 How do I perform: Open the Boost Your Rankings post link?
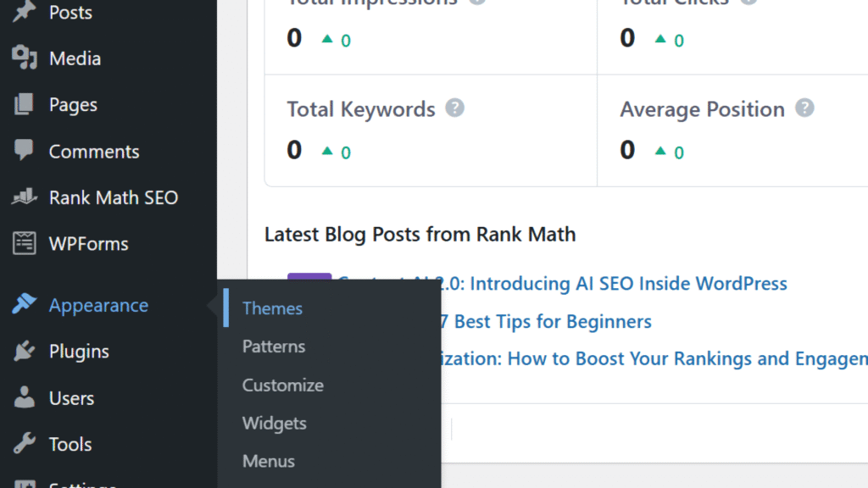pyautogui.click(x=653, y=358)
